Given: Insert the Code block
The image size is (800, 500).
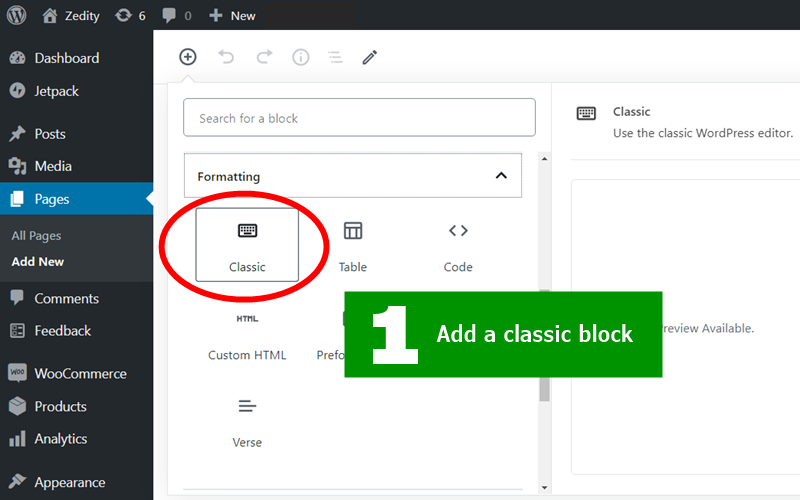Looking at the screenshot, I should coord(458,246).
